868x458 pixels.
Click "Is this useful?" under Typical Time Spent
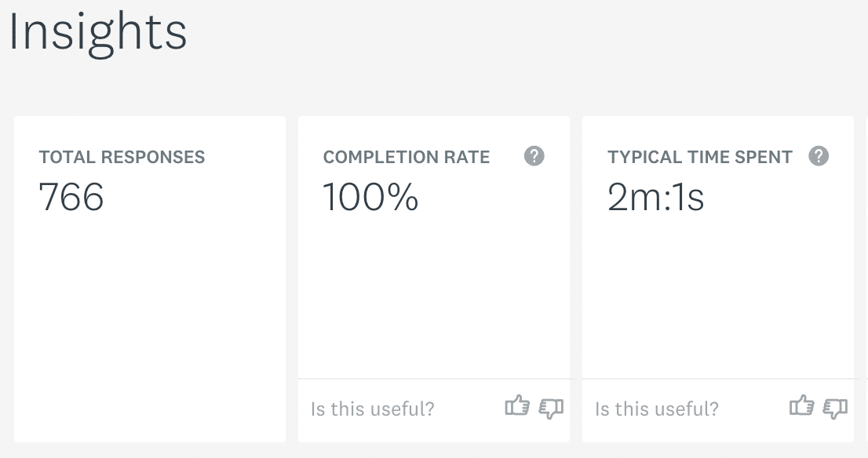coord(657,409)
